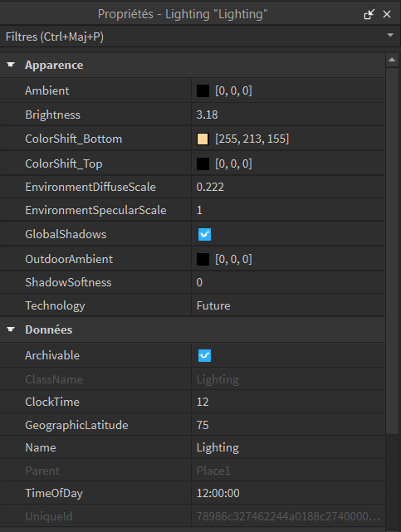This screenshot has width=401, height=532.
Task: Toggle the GlobalShadows checkbox
Action: [204, 234]
